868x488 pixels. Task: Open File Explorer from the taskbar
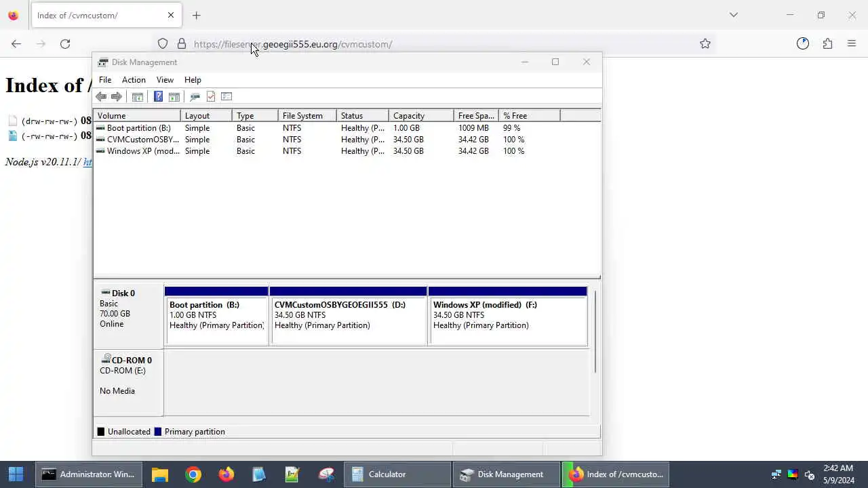point(160,474)
